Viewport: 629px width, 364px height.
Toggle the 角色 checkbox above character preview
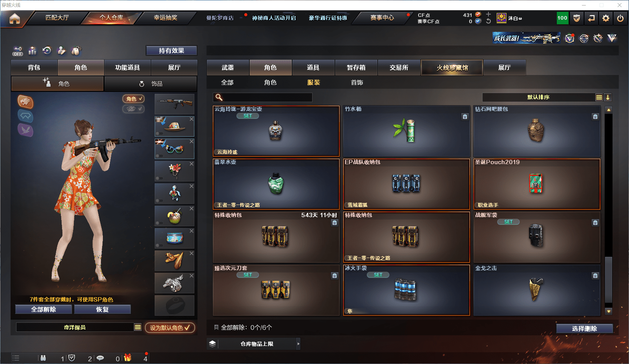[133, 99]
